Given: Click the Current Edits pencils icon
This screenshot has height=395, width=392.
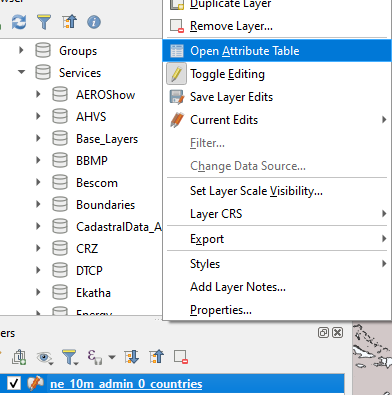Looking at the screenshot, I should click(177, 120).
